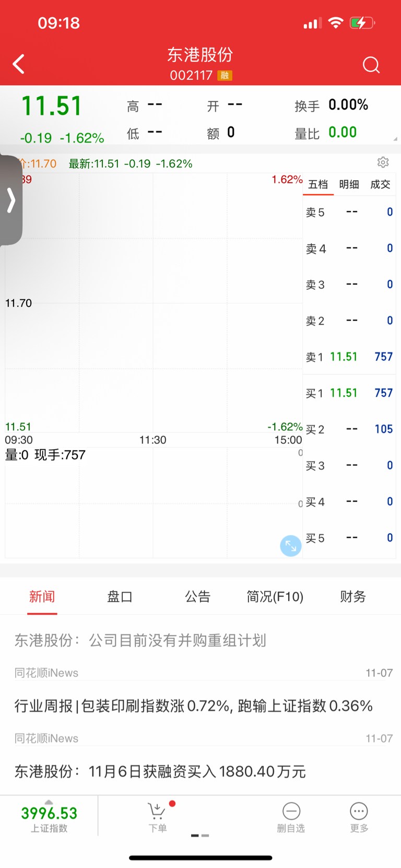Select the 盘口 tab

pyautogui.click(x=120, y=596)
